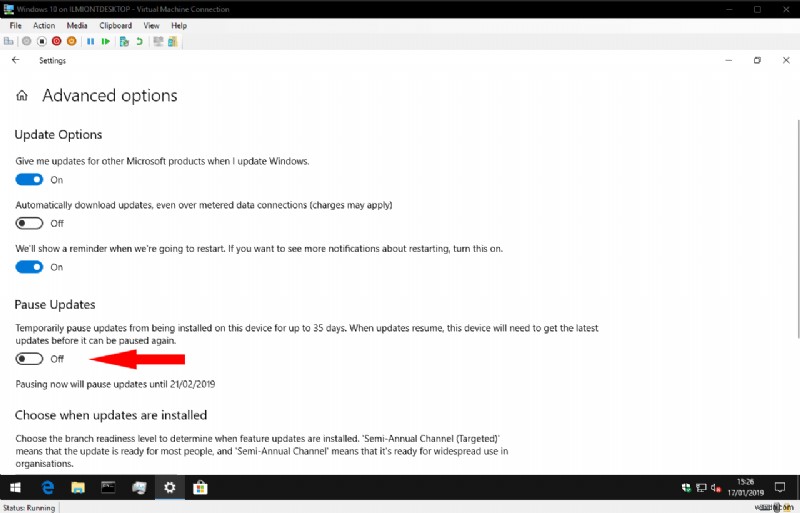Screen dimensions: 800x513
Task: Click the red Shut Down toolbar icon
Action: 57,41
